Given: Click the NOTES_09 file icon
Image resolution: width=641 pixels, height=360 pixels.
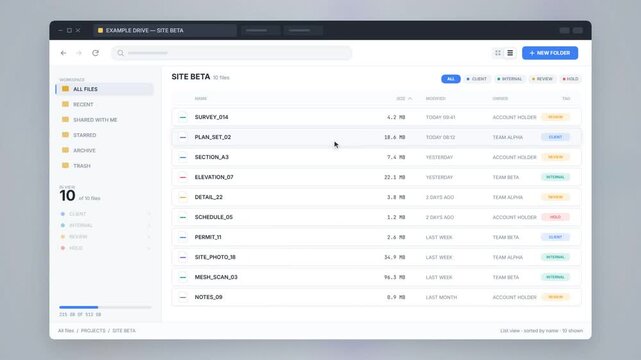Looking at the screenshot, I should [x=183, y=297].
